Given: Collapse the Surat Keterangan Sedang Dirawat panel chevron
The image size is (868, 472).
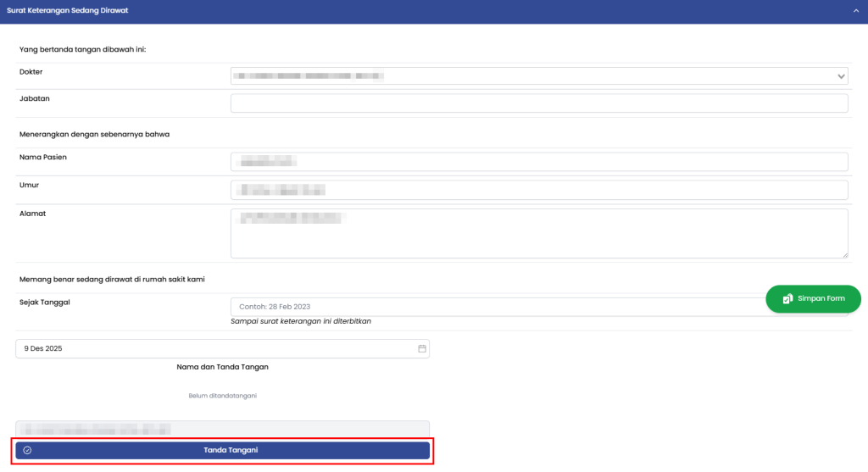Looking at the screenshot, I should coord(856,11).
